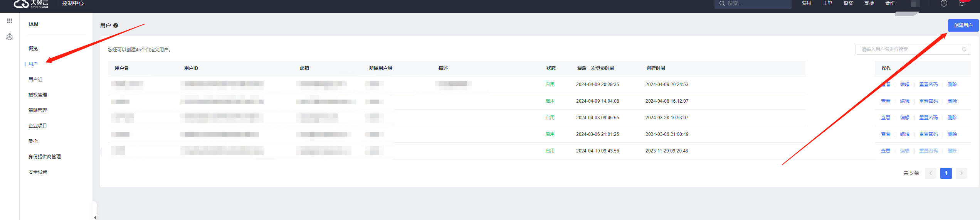Open the 费用 menu in the top bar
Image resolution: width=980 pixels, height=220 pixels.
[807, 3]
